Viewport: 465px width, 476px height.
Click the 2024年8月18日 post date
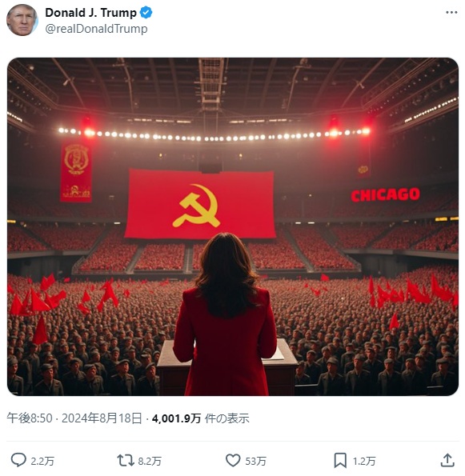pos(102,418)
